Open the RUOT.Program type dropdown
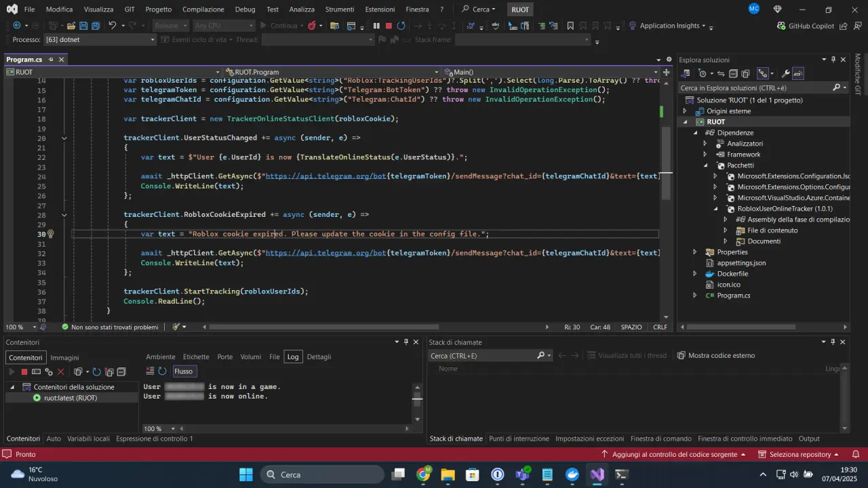 334,72
